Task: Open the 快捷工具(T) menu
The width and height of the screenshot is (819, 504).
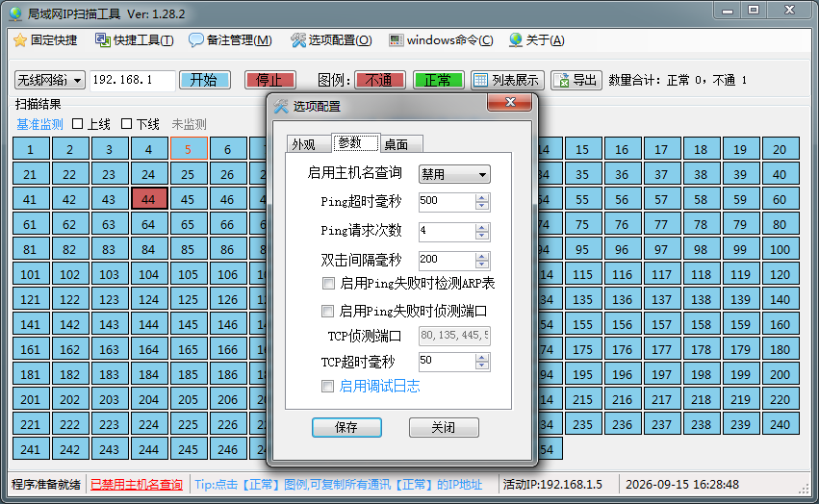Action: pyautogui.click(x=135, y=40)
